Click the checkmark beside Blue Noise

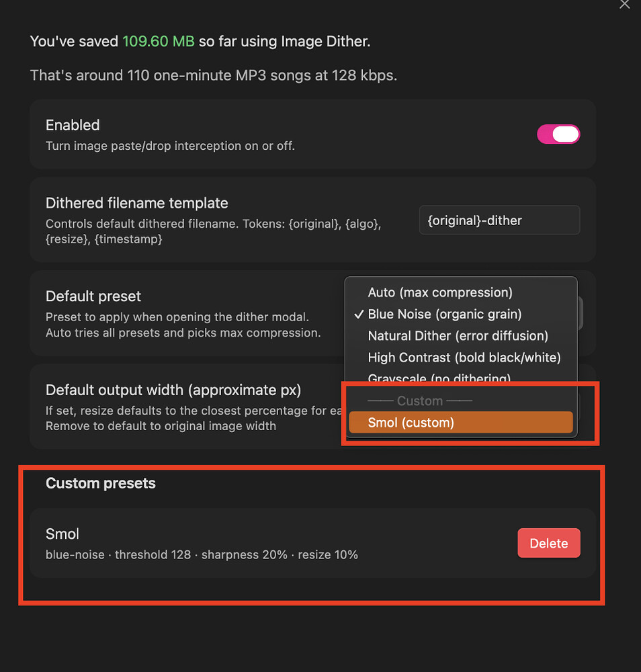[x=359, y=314]
